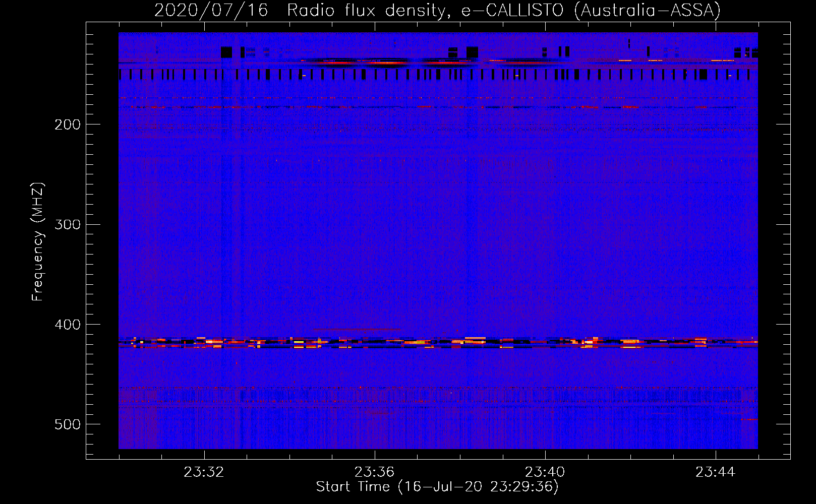Click the date 2020/07/16 in the title
The height and width of the screenshot is (504, 816).
point(211,11)
